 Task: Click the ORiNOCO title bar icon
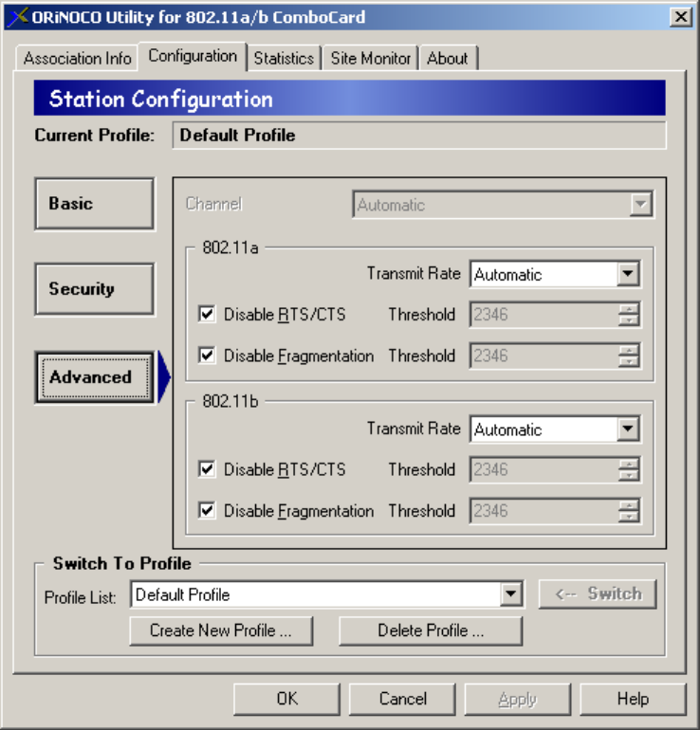(x=18, y=17)
